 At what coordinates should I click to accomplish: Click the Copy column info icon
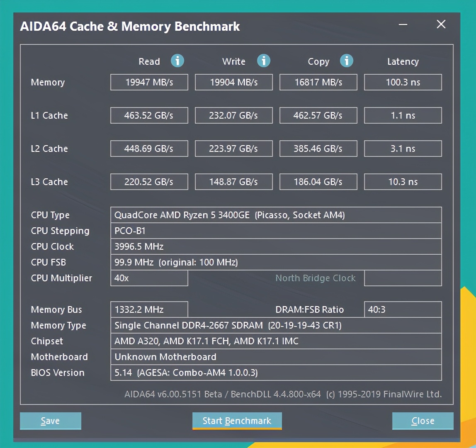[x=346, y=61]
